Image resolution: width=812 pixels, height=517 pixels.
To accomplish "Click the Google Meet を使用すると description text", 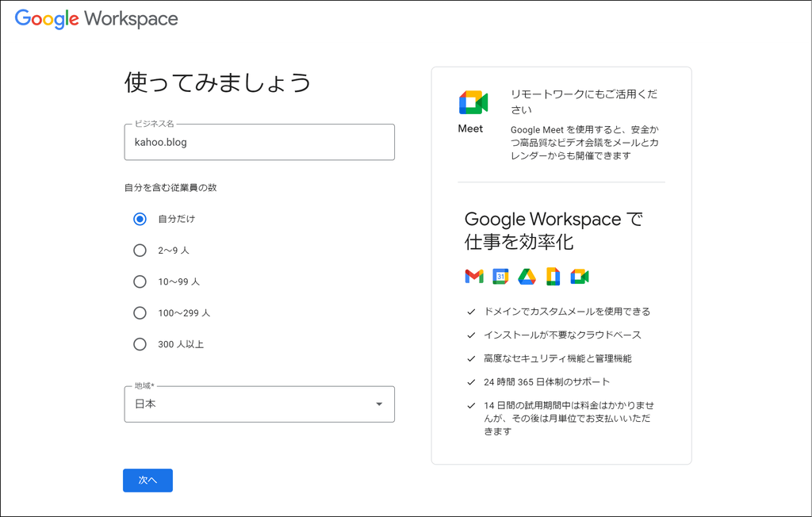I will 584,143.
